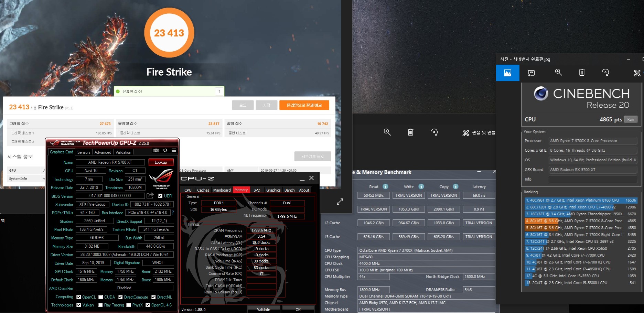Click the Info field in Cinebench
644x313 pixels.
(593, 179)
